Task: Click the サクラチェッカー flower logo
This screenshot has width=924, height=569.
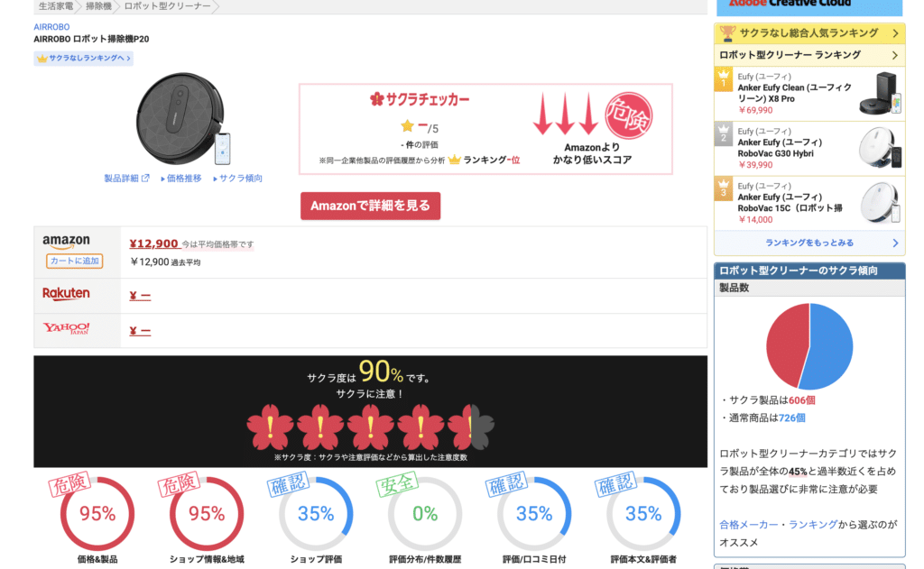Action: pos(376,99)
